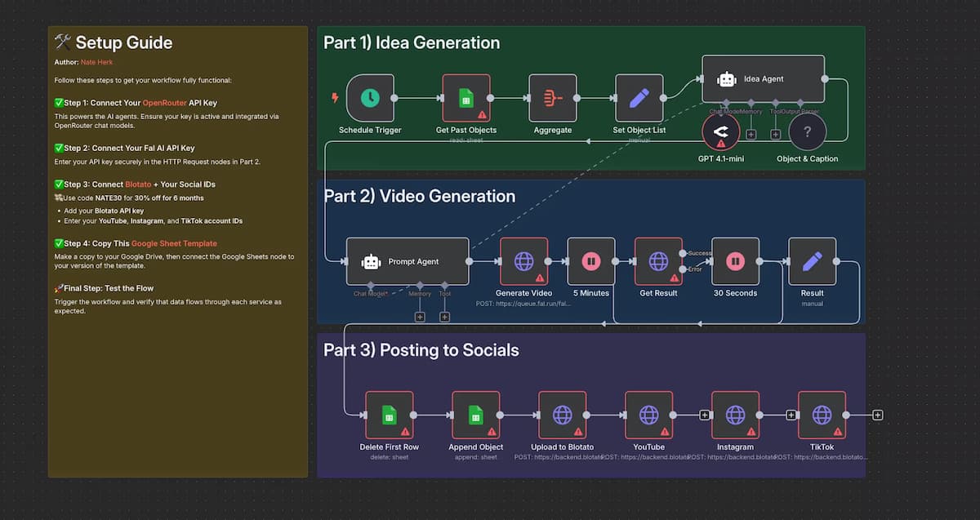The width and height of the screenshot is (980, 520).
Task: Select the Delete First Row node
Action: coord(390,414)
